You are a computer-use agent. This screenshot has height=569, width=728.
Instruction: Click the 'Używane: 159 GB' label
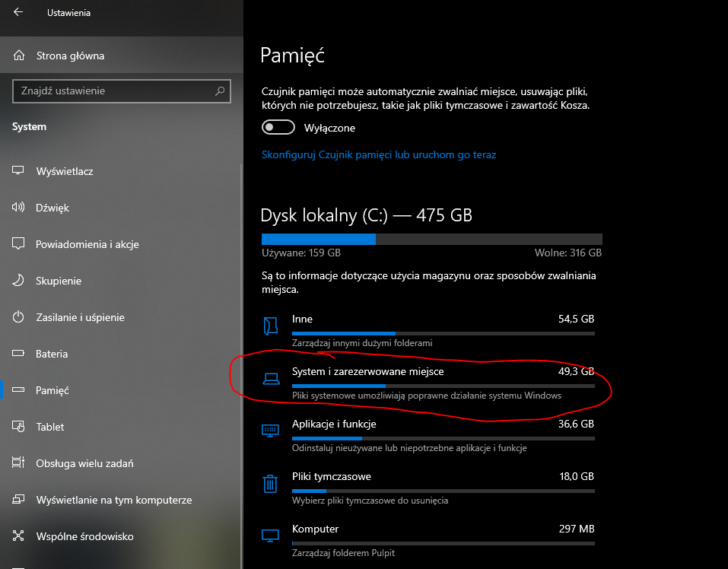coord(300,253)
